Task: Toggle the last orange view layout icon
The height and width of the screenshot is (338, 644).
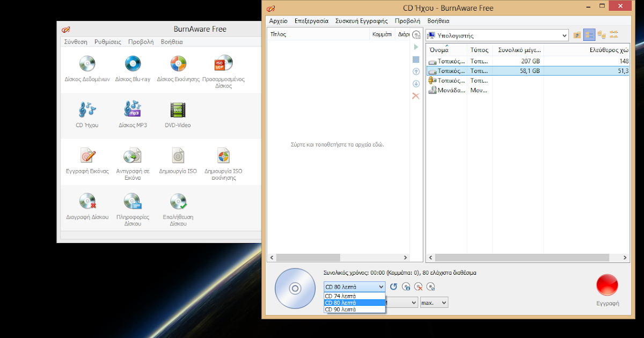Action: click(x=614, y=35)
